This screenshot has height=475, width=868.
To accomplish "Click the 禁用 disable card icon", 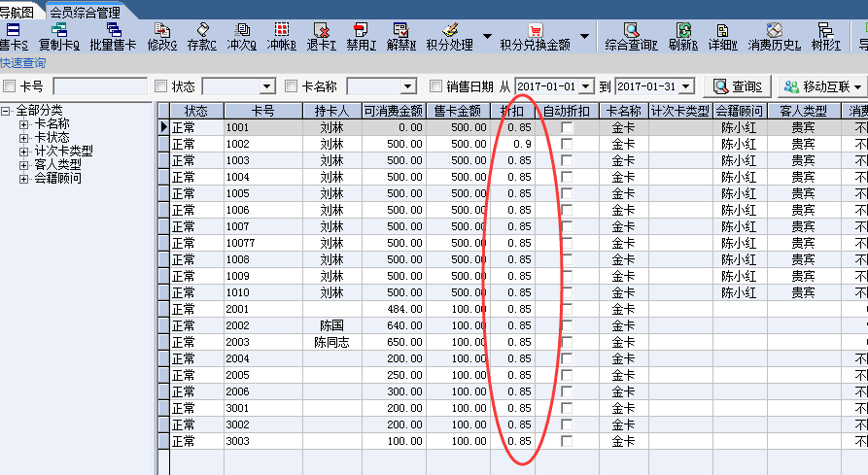I will pos(360,36).
